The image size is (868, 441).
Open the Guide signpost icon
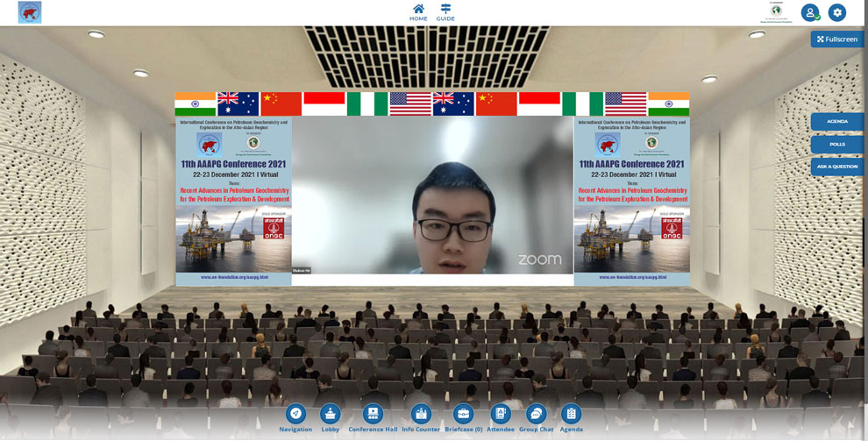click(x=445, y=12)
